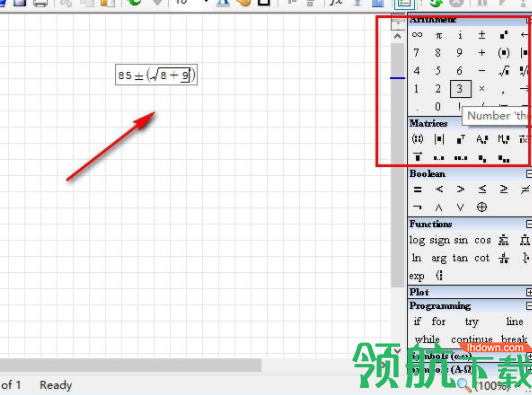Insert Boolean OR operator
Screen dimensions: 532x395
coord(460,207)
